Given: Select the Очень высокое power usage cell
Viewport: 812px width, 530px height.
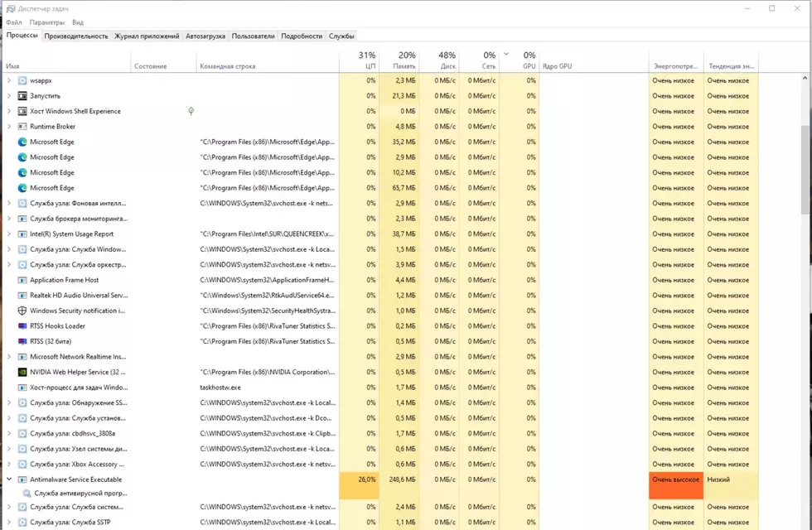Looking at the screenshot, I should (676, 485).
